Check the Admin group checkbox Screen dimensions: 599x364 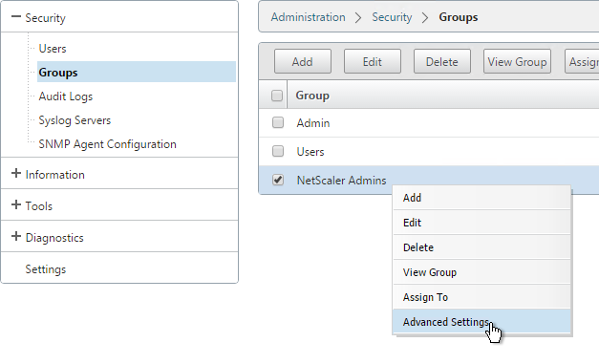click(278, 122)
